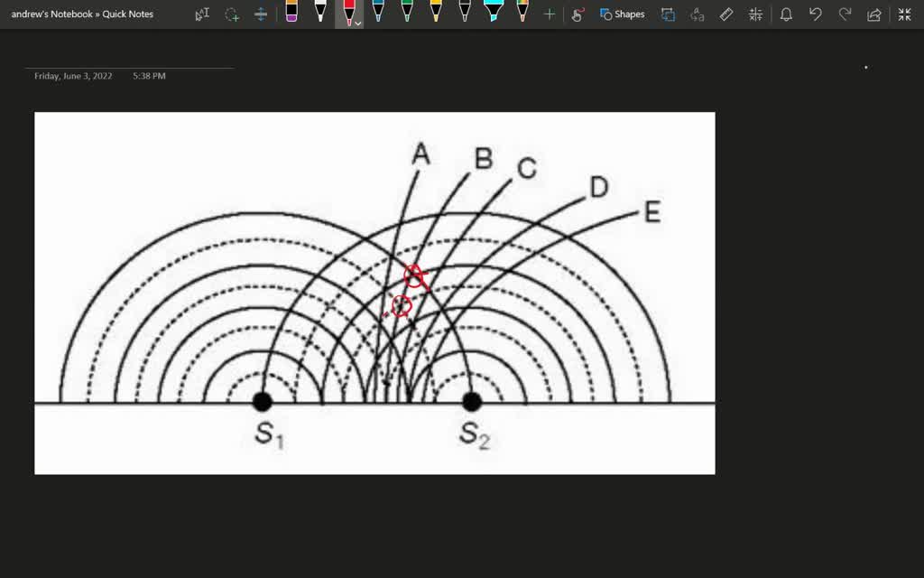
Task: Toggle the Ruler tool
Action: [x=726, y=14]
